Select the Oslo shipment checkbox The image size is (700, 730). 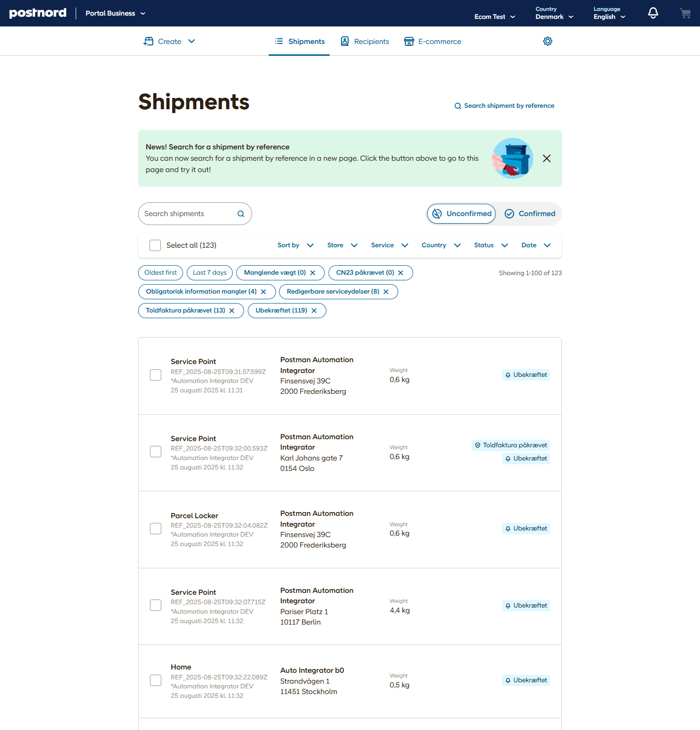[156, 452]
